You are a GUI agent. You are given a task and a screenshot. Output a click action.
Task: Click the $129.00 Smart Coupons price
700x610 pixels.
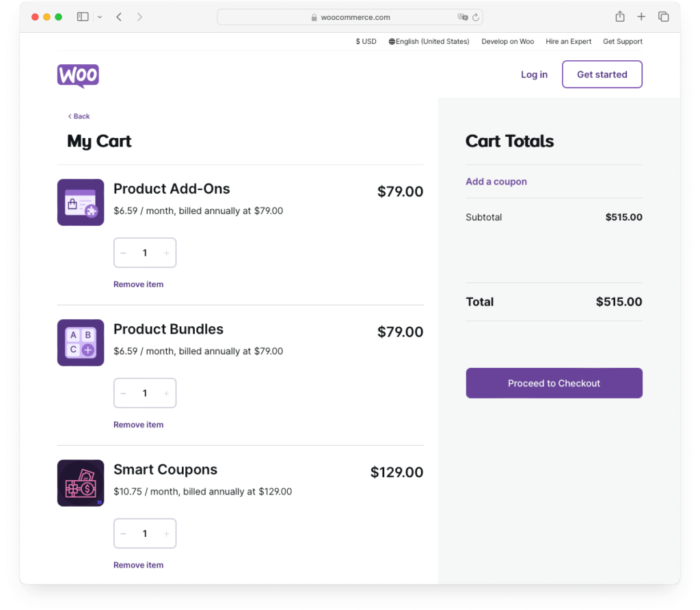click(396, 472)
